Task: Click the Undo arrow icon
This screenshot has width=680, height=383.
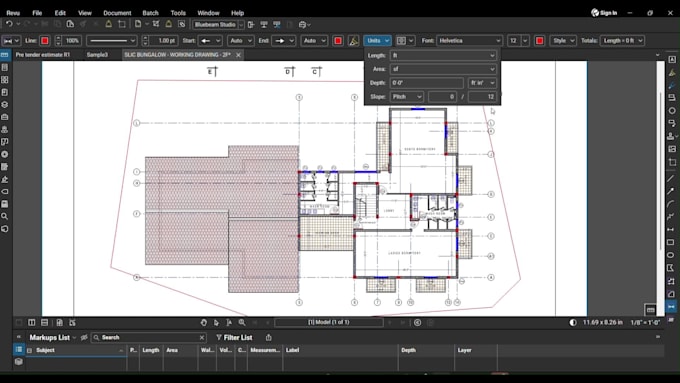Action: (9, 24)
